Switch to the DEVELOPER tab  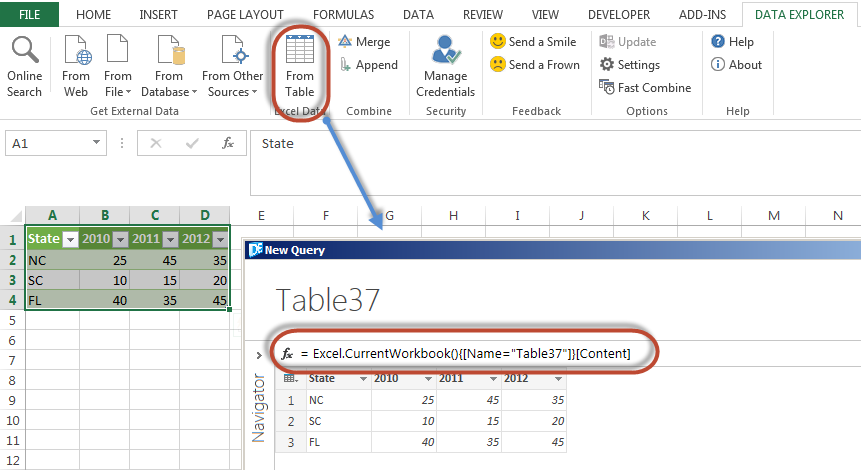click(x=619, y=15)
